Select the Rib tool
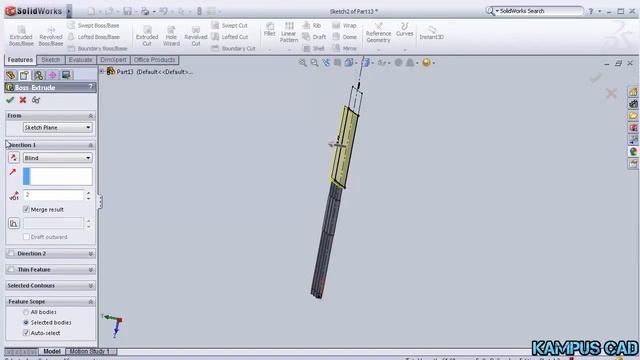The height and width of the screenshot is (360, 640). [x=312, y=25]
